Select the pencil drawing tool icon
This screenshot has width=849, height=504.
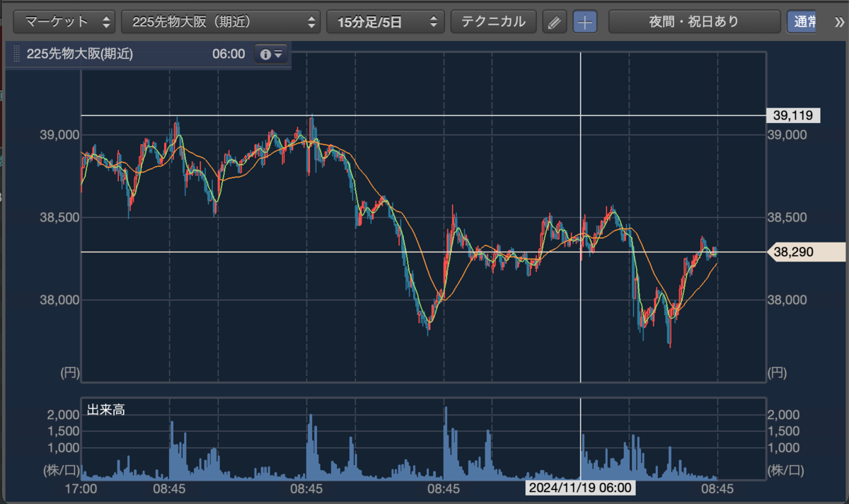tap(555, 22)
